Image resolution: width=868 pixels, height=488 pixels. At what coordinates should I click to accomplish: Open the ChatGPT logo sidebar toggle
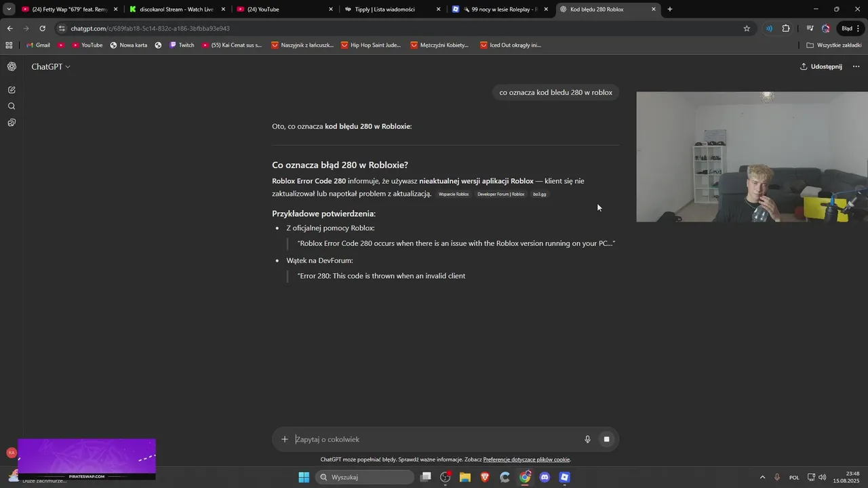pos(12,66)
